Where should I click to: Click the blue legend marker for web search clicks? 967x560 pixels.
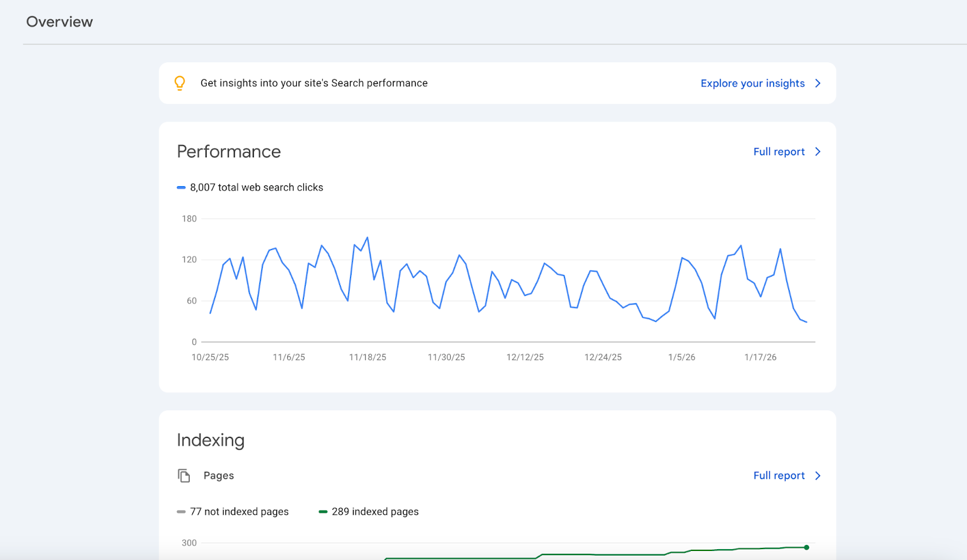pyautogui.click(x=181, y=187)
